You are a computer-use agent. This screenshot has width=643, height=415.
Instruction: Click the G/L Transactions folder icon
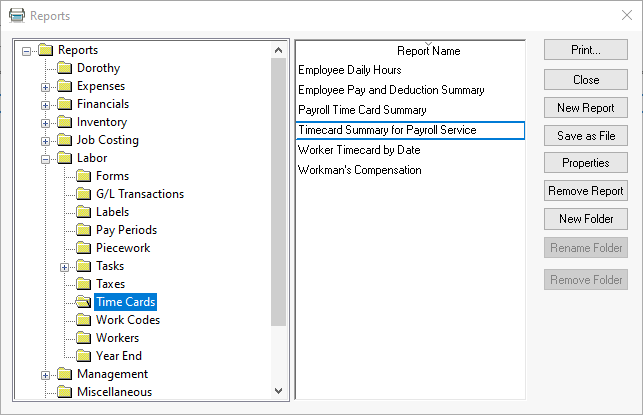tap(83, 194)
